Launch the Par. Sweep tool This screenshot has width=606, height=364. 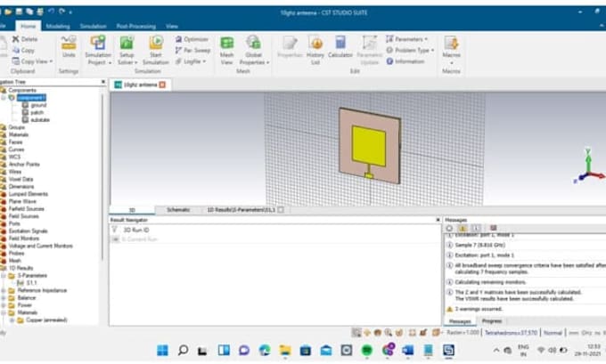(x=192, y=50)
